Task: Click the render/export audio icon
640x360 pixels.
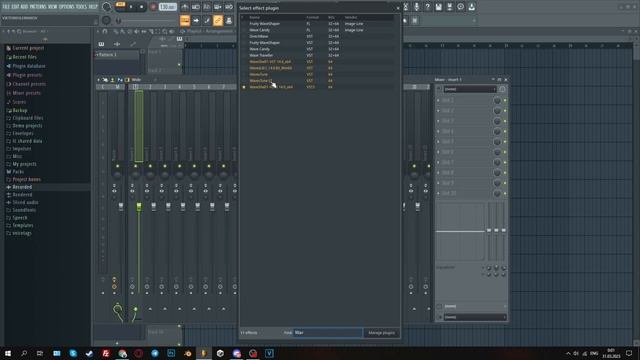Action: pyautogui.click(x=449, y=7)
